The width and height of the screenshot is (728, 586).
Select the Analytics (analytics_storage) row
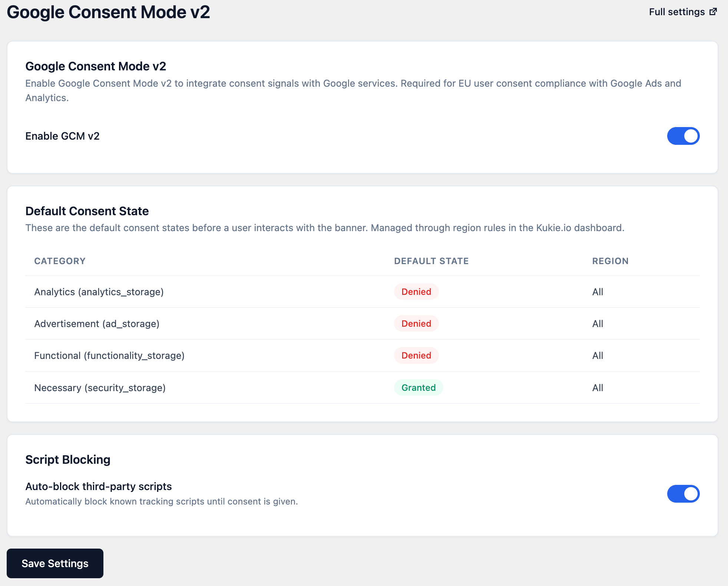tap(99, 292)
